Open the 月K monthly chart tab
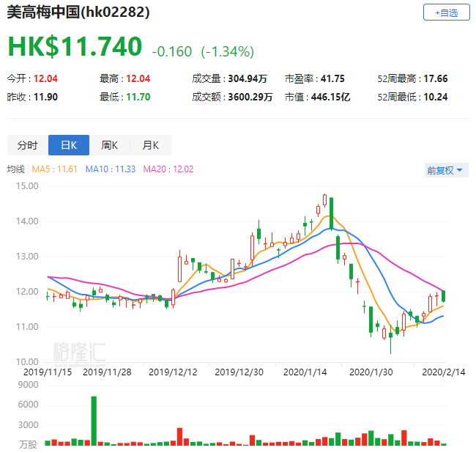This screenshot has height=453, width=476. [151, 145]
